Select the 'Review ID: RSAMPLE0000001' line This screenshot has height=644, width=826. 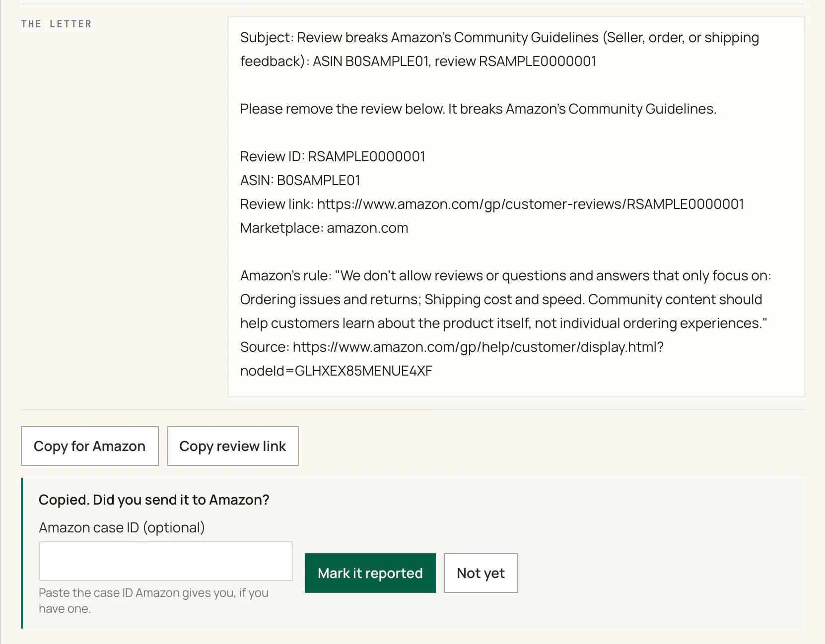coord(333,156)
